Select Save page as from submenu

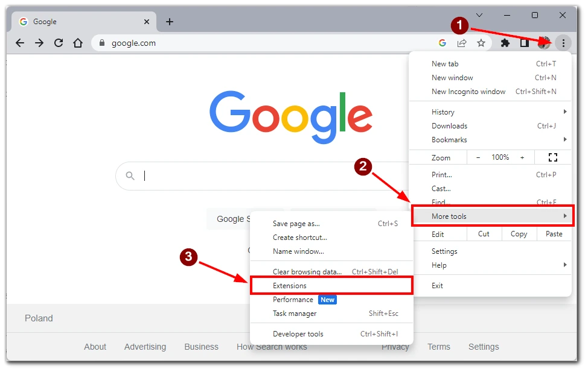point(331,224)
